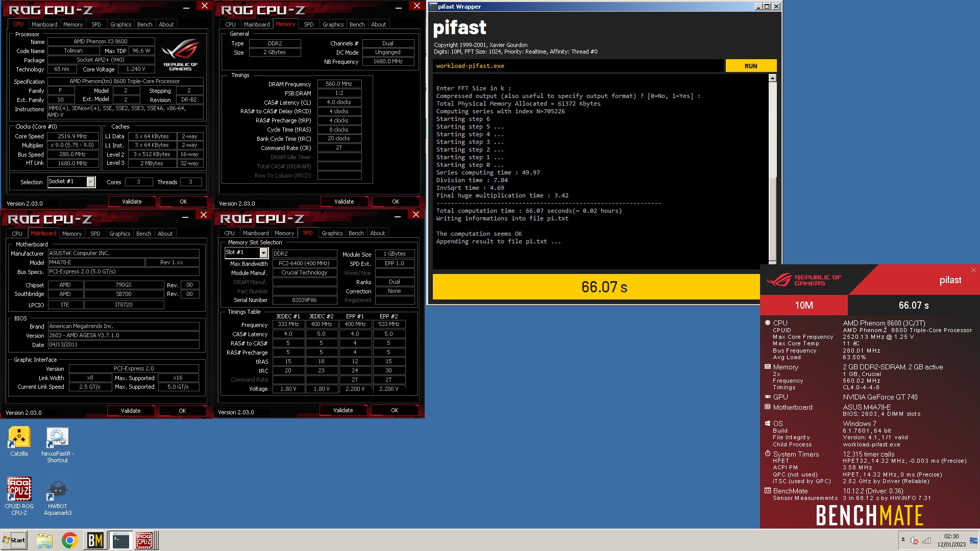980x551 pixels.
Task: Maximize the pifast Wrapper window
Action: pos(767,7)
